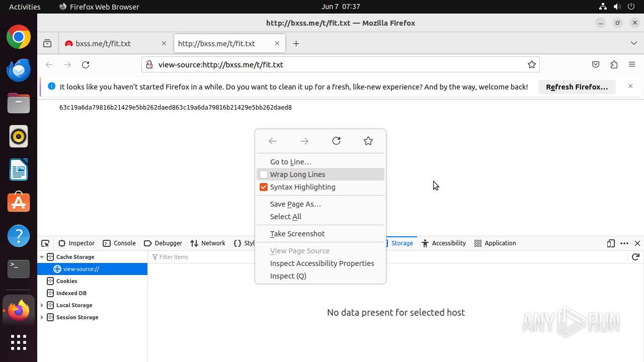Click the toolbar reload button

(x=86, y=64)
